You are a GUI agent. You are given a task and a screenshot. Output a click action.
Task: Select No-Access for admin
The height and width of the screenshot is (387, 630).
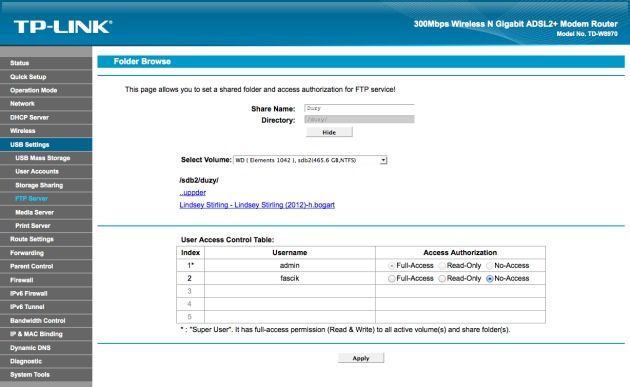[489, 266]
